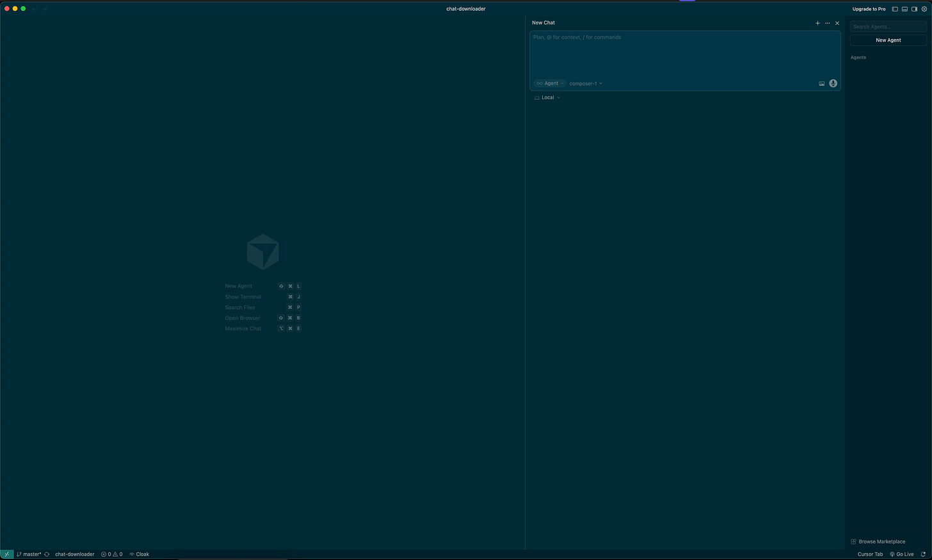Sync changes with the sync icon beside master
The width and height of the screenshot is (932, 560).
(47, 554)
